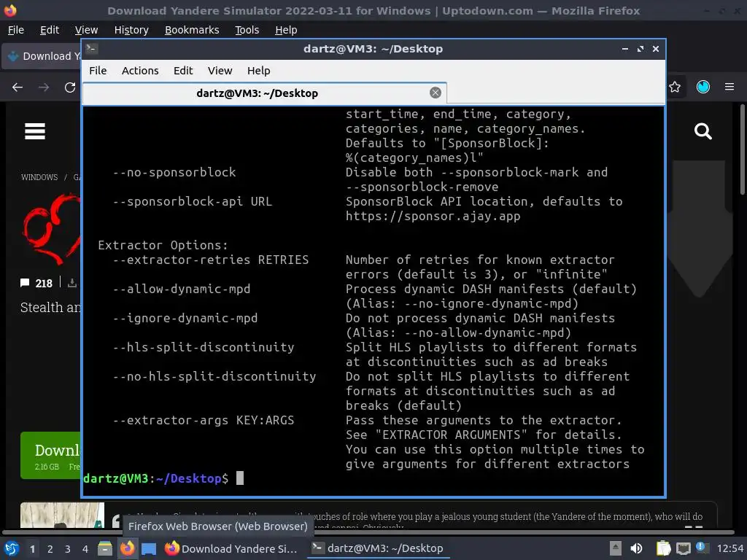Open Firefox Help menu in menu bar

[x=286, y=30]
